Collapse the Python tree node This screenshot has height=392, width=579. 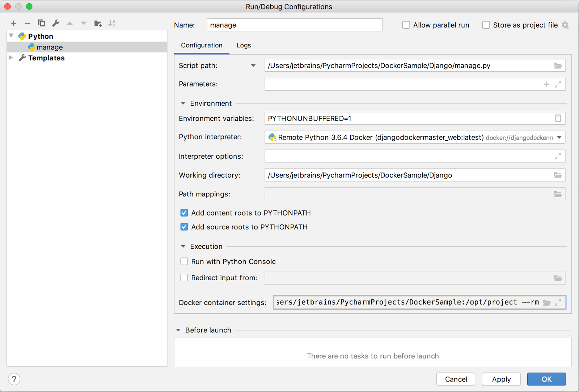(x=11, y=36)
